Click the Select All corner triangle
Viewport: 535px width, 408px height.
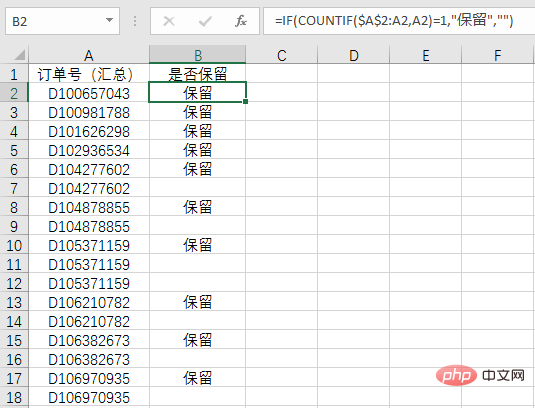[19, 55]
